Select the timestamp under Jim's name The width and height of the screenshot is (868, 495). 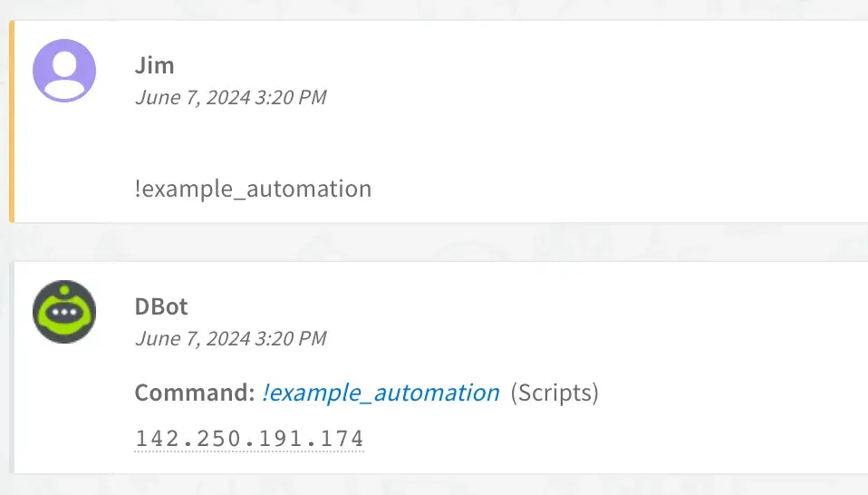click(x=230, y=97)
